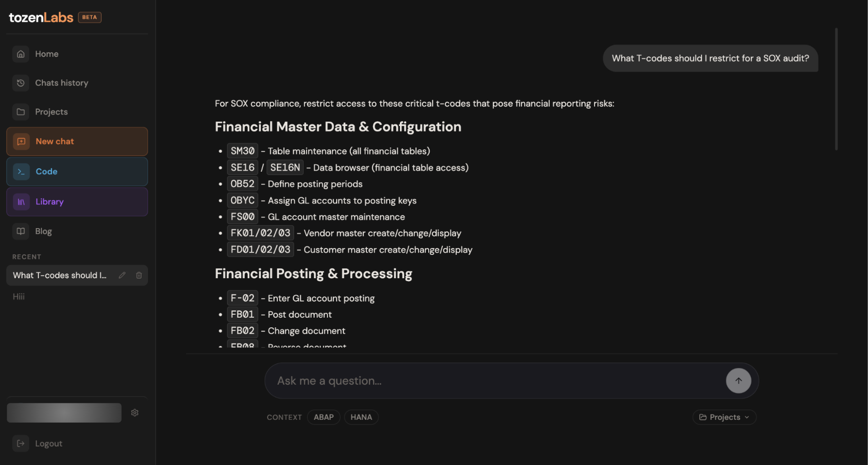Image resolution: width=868 pixels, height=465 pixels.
Task: Click 'Financial Master Data & Configuration' heading
Action: [338, 127]
